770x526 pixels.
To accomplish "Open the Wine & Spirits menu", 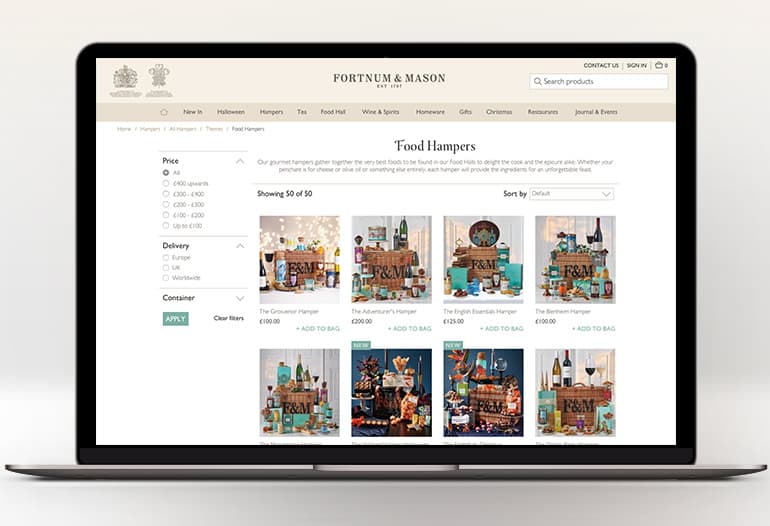I will coord(380,112).
